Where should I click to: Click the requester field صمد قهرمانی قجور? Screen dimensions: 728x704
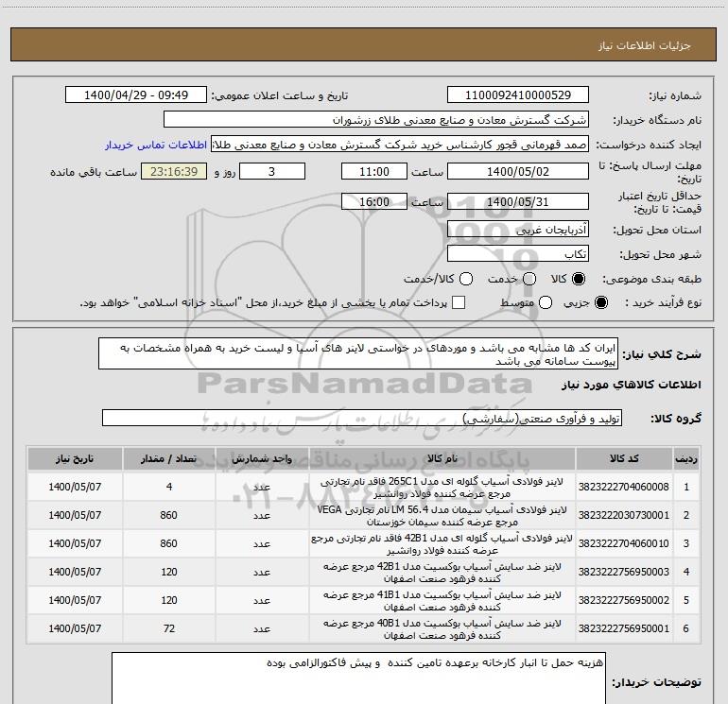coord(400,145)
